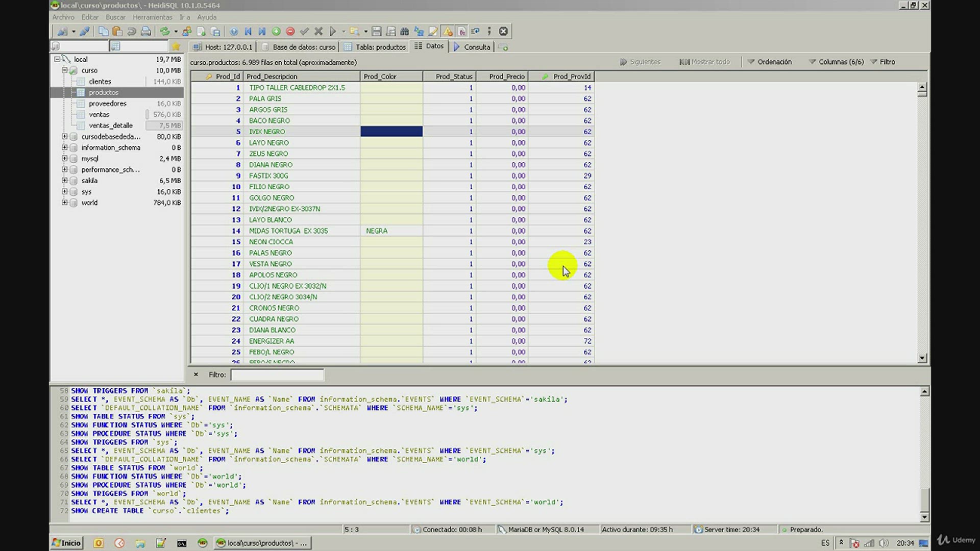This screenshot has width=980, height=551.
Task: Go to last row icon
Action: click(262, 32)
